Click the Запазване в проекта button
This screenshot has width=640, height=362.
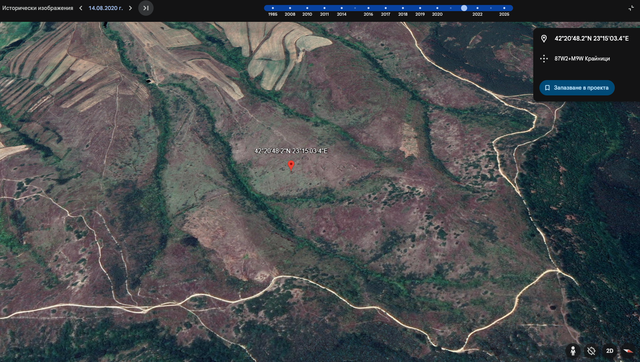click(577, 88)
